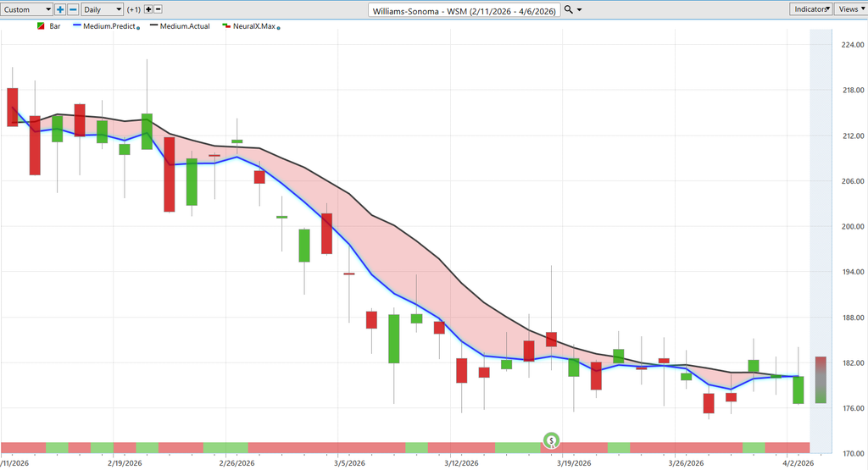
Task: Click the black minus forecast-days button
Action: point(158,9)
